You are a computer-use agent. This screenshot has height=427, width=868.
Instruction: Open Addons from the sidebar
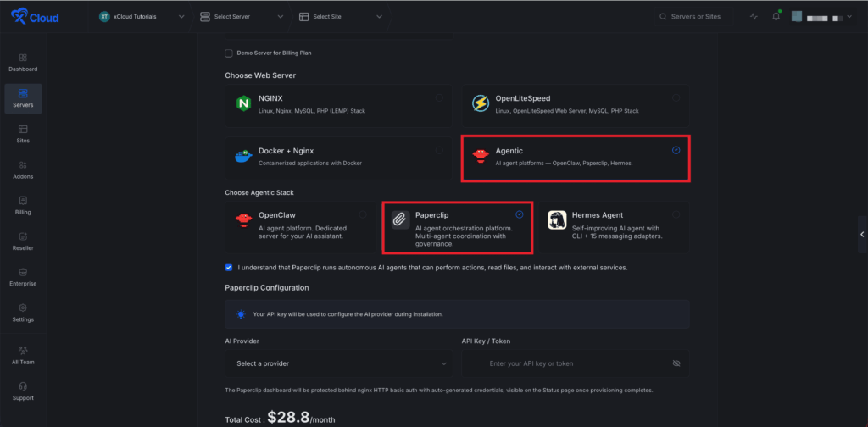click(23, 169)
